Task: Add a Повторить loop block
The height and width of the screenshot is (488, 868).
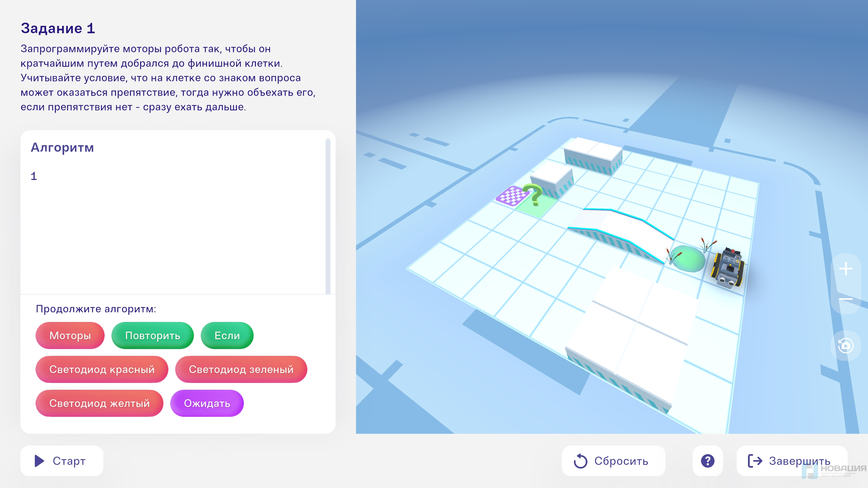Action: [152, 335]
